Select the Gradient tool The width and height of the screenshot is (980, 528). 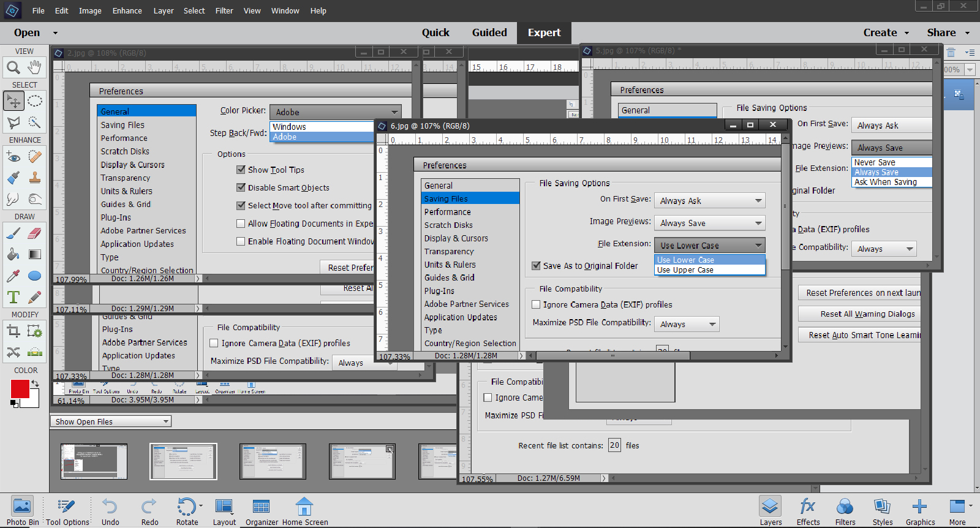click(x=35, y=254)
